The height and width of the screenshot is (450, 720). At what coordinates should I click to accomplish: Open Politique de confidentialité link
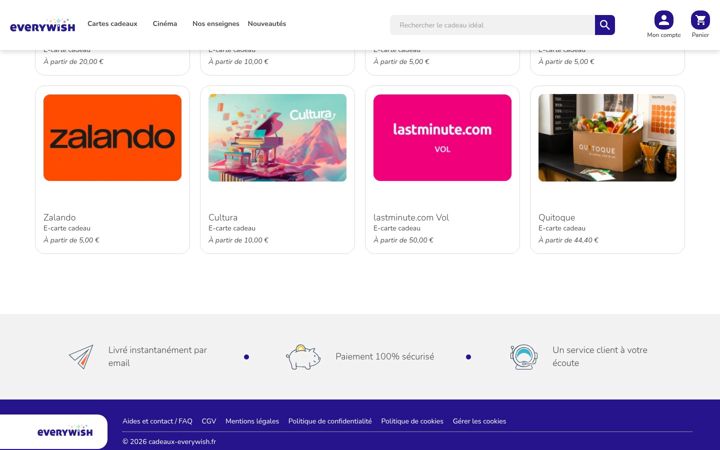tap(330, 421)
